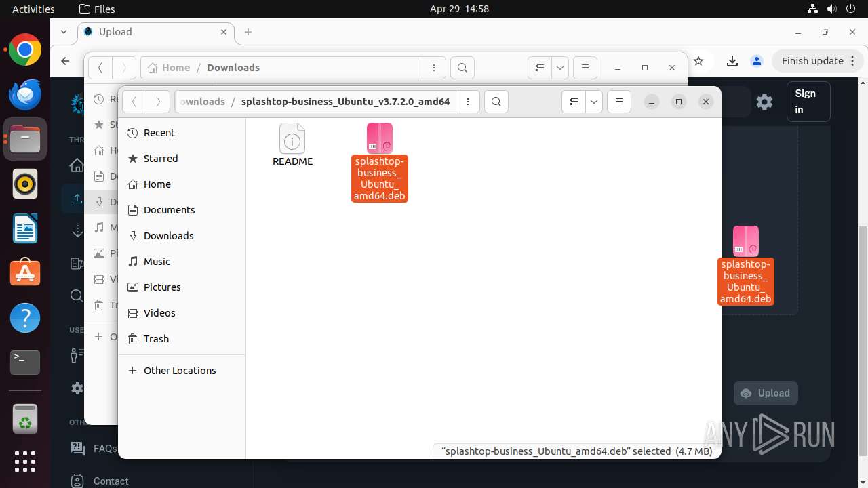Open a new browser tab
The image size is (868, 488).
click(x=248, y=32)
